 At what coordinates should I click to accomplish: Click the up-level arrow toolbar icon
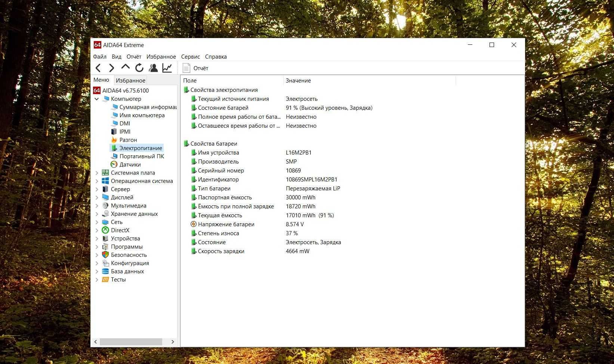125,67
